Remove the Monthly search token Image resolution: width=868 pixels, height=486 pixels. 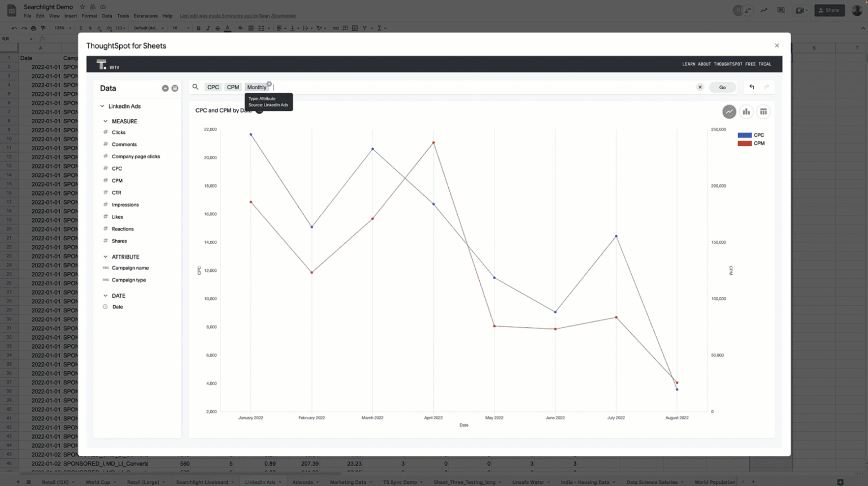point(269,84)
